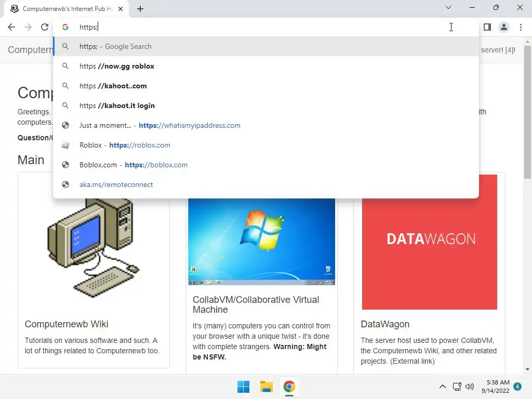Click the Computernewb retro computer image
Screen dimensions: 532x399
[94, 248]
